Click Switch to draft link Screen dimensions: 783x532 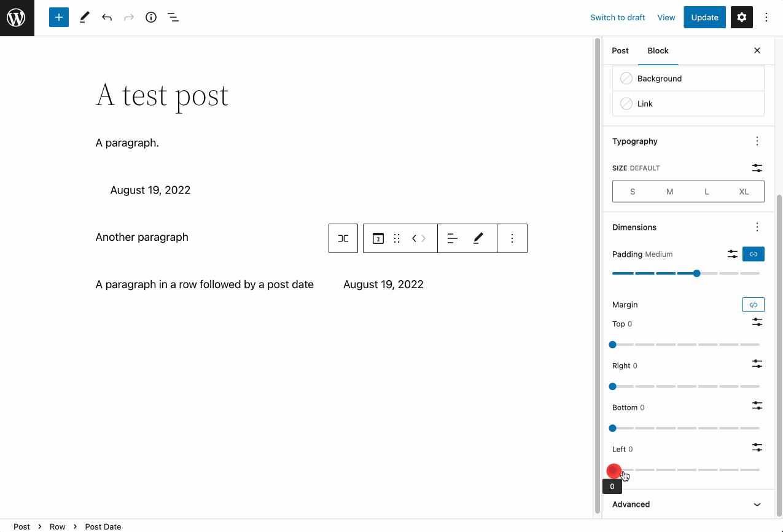pos(617,18)
